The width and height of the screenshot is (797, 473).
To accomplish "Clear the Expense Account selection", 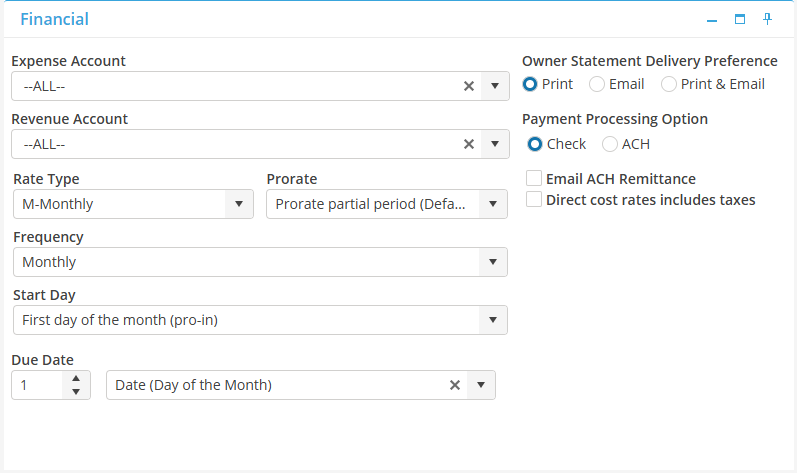I will point(468,86).
